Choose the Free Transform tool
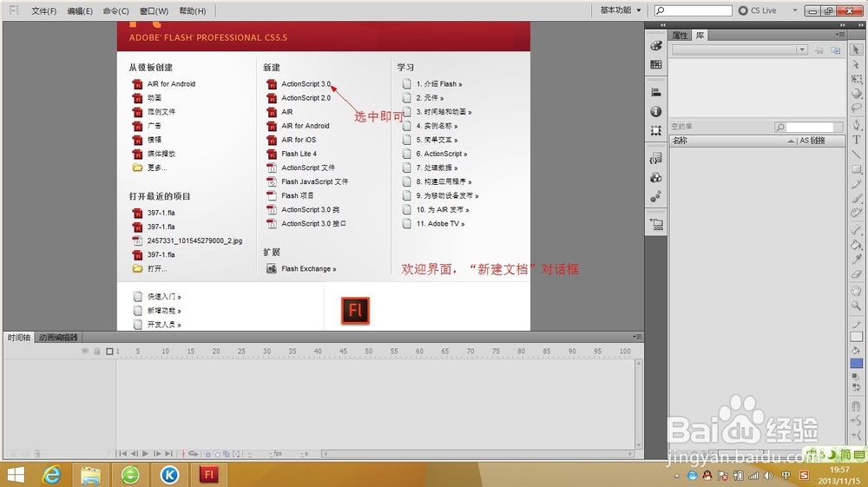 click(x=856, y=79)
